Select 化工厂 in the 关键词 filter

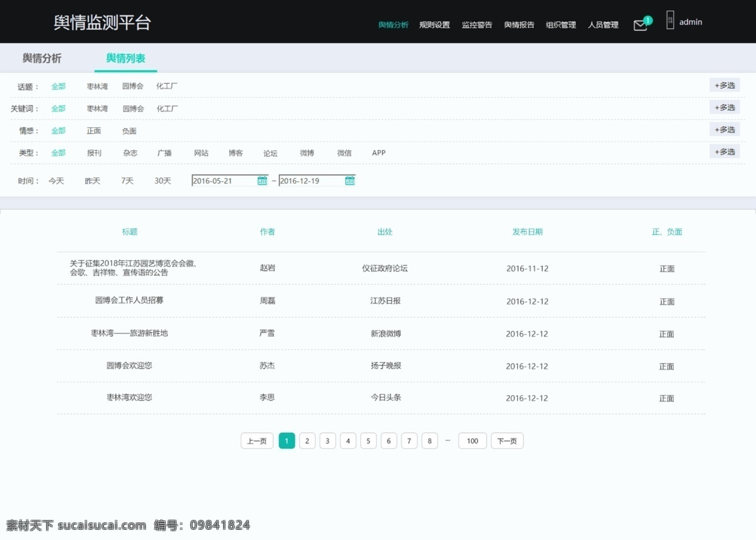pyautogui.click(x=167, y=108)
